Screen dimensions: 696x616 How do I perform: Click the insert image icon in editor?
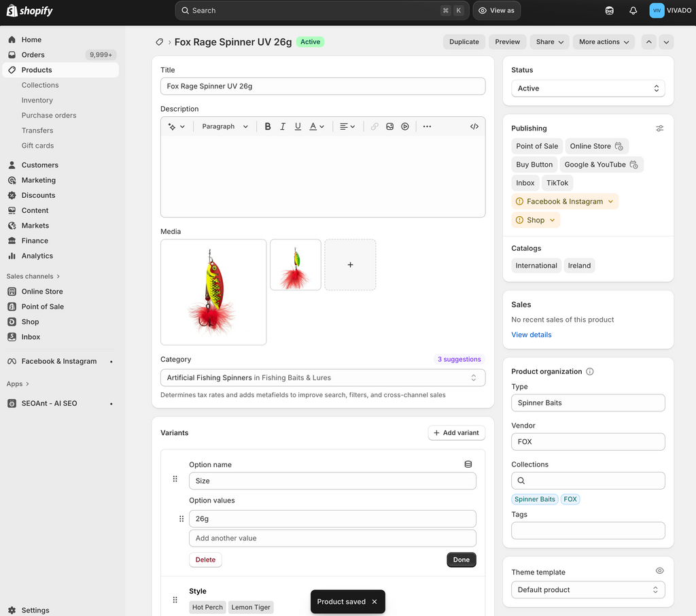(389, 126)
